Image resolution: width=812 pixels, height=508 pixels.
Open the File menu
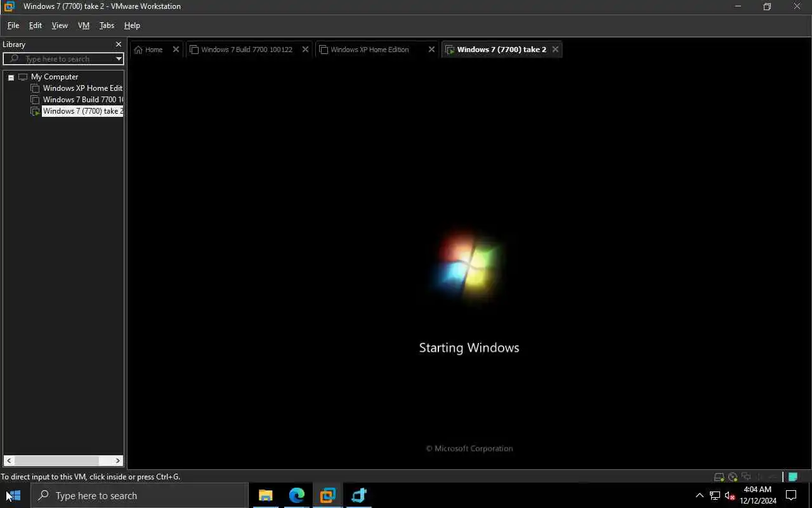coord(13,25)
